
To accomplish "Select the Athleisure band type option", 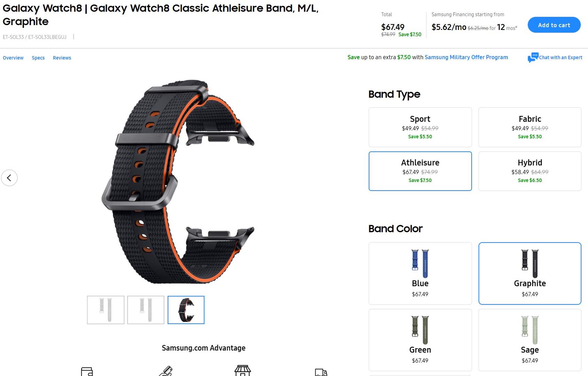I will [420, 171].
